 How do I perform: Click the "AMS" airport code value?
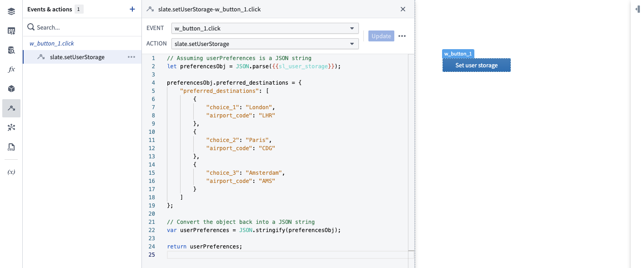267,181
